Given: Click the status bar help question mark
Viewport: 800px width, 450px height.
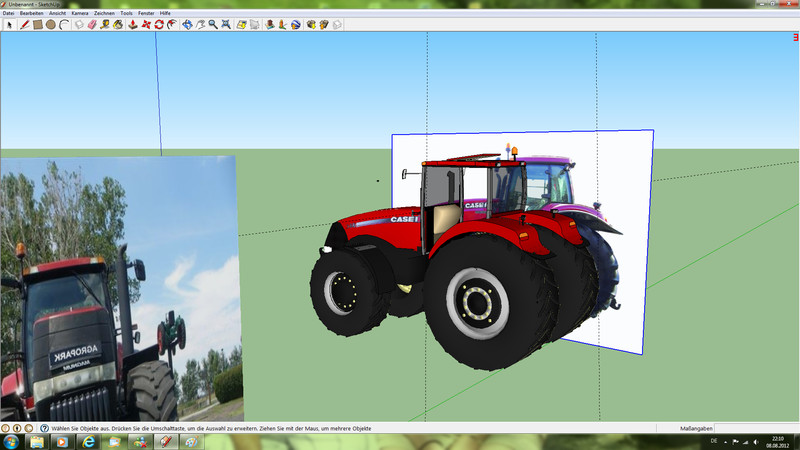Looking at the screenshot, I should [44, 429].
